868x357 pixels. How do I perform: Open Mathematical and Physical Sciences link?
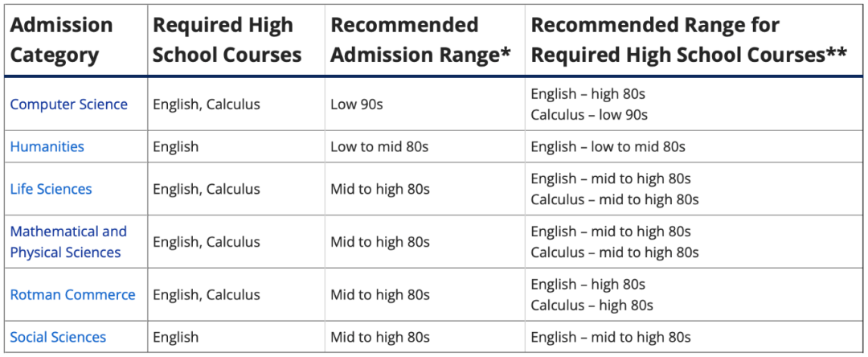[68, 242]
